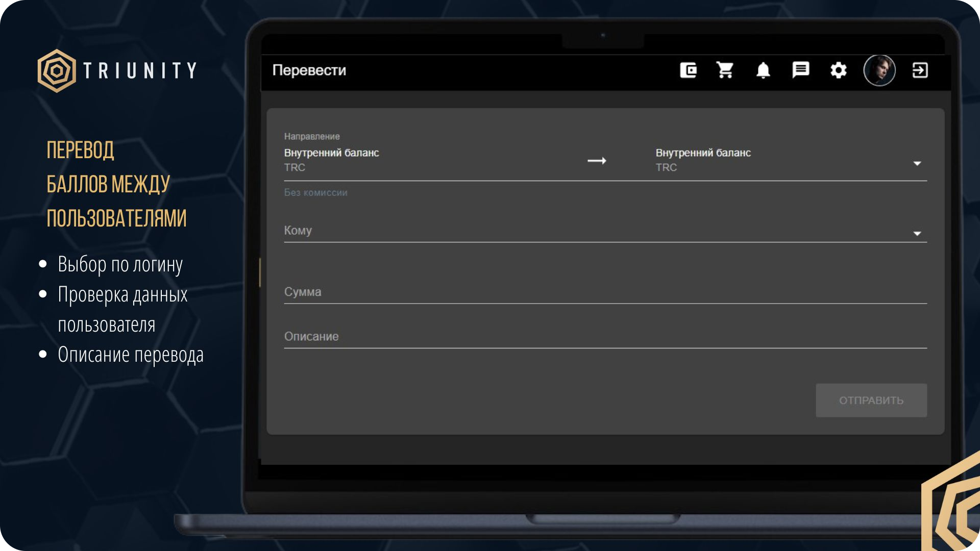
Task: Open the wallet icon in header
Action: pos(688,70)
